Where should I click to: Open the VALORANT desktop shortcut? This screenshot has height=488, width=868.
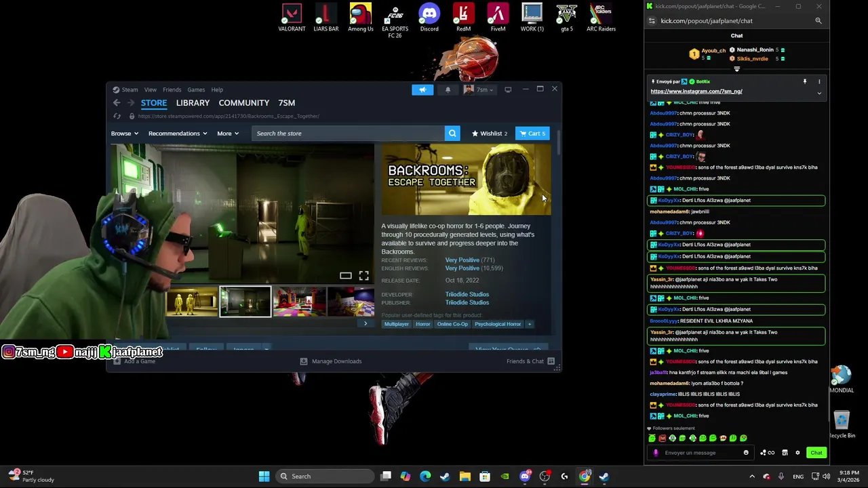(x=292, y=18)
